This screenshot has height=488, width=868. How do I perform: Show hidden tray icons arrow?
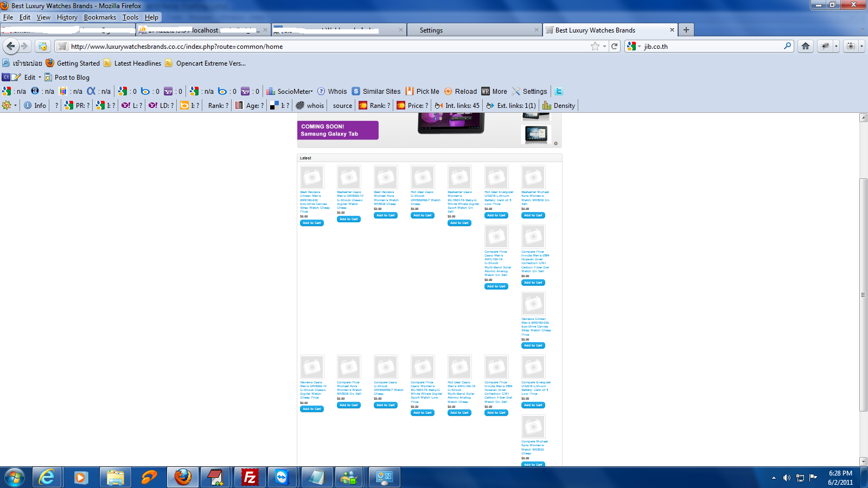(774, 478)
